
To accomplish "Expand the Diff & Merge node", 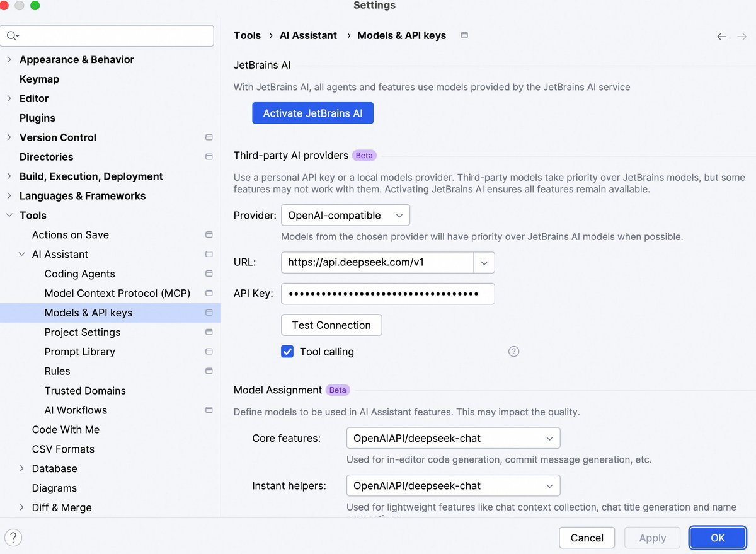I will 21,507.
